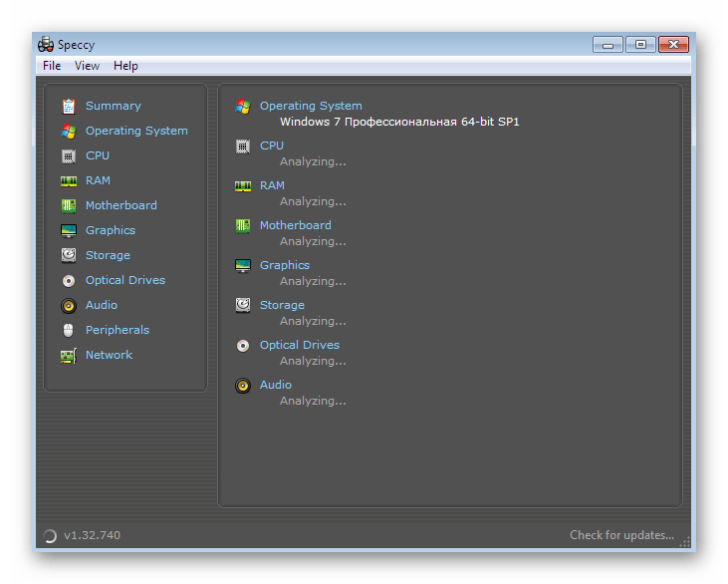Click Audio heading in summary panel
Image resolution: width=728 pixels, height=584 pixels.
(275, 385)
